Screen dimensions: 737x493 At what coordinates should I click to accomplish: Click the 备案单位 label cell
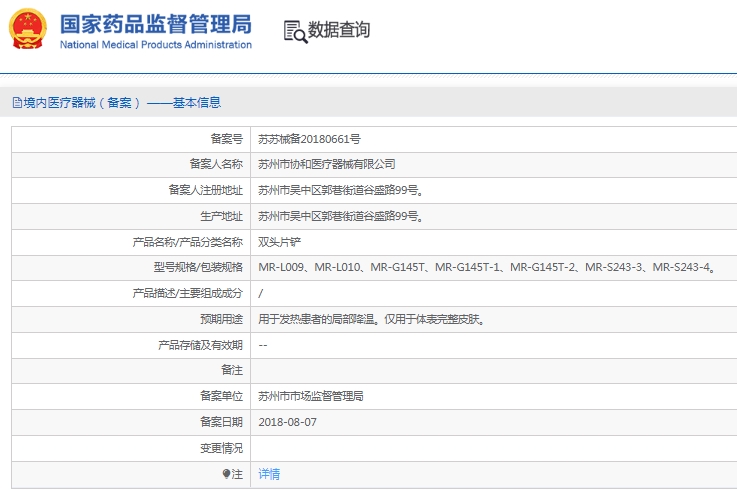pyautogui.click(x=131, y=396)
